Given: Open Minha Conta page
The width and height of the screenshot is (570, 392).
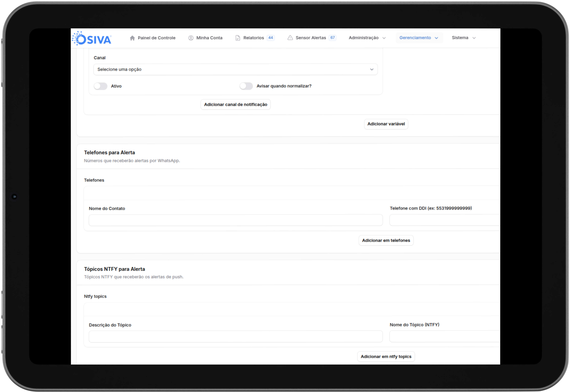Looking at the screenshot, I should (205, 38).
